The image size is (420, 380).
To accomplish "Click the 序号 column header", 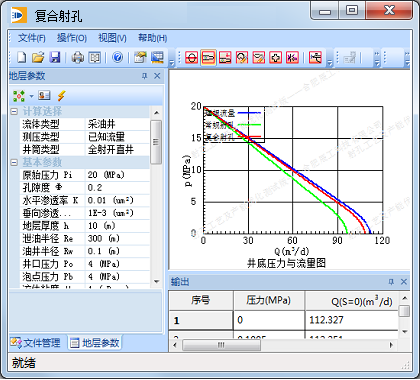I will 200,301.
